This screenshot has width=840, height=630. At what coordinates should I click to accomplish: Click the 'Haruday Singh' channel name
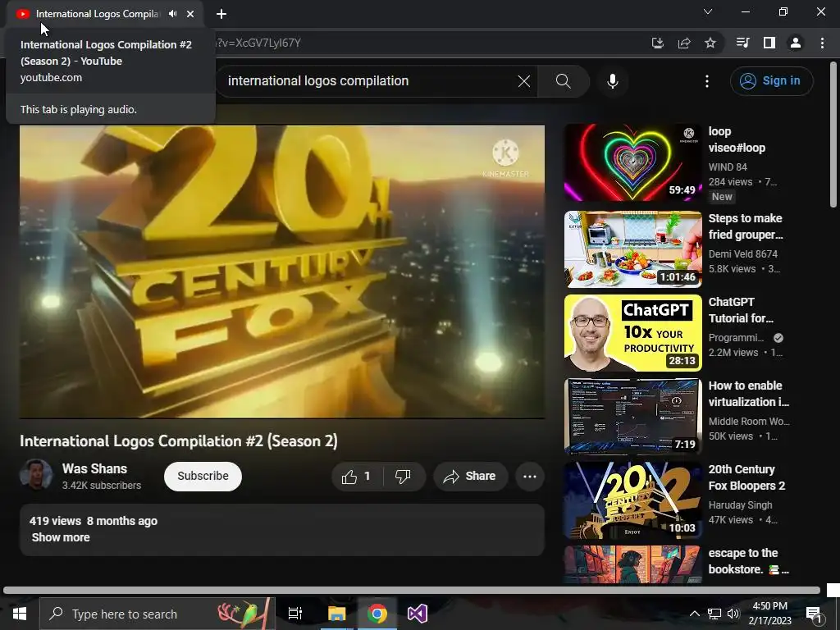click(x=741, y=505)
